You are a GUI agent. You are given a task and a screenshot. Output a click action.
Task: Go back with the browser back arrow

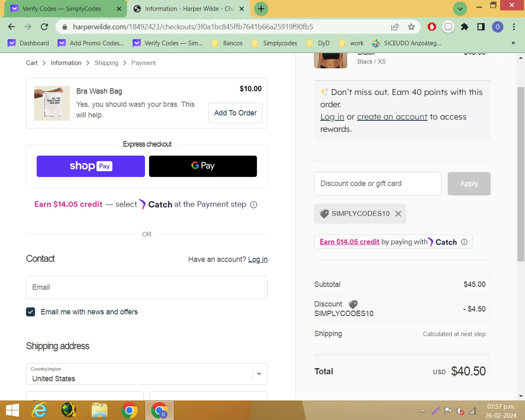(12, 27)
